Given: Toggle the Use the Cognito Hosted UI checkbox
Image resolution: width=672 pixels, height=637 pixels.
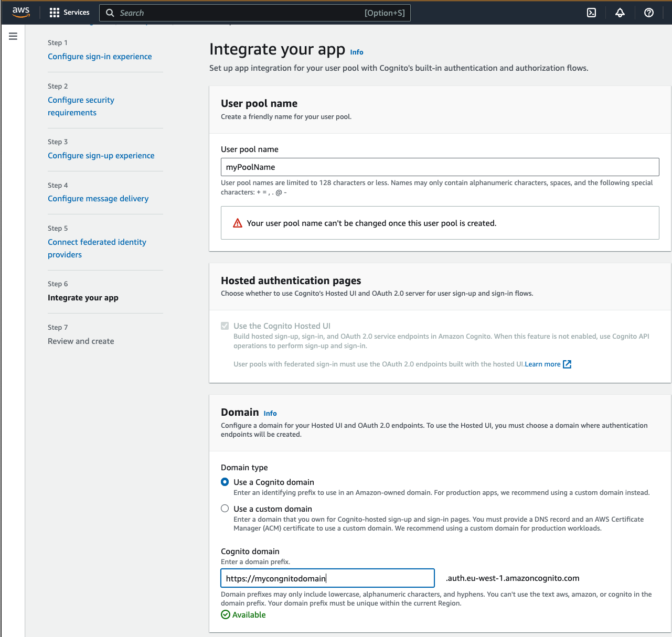Looking at the screenshot, I should point(225,326).
